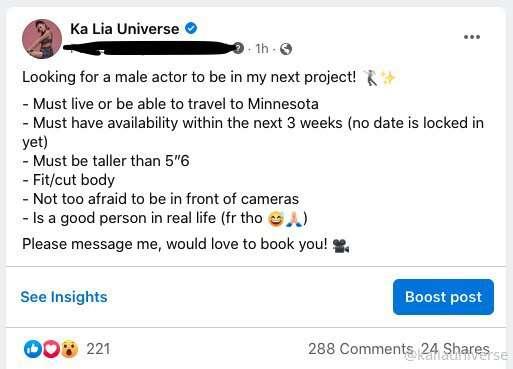Click the sparkles emoji in first line
This screenshot has width=513, height=369.
tap(388, 78)
